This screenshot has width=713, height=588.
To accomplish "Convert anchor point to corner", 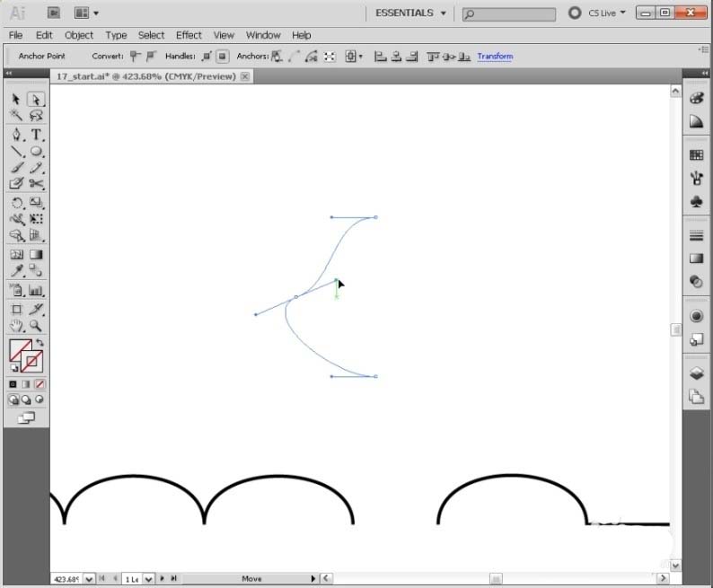I will pos(136,57).
